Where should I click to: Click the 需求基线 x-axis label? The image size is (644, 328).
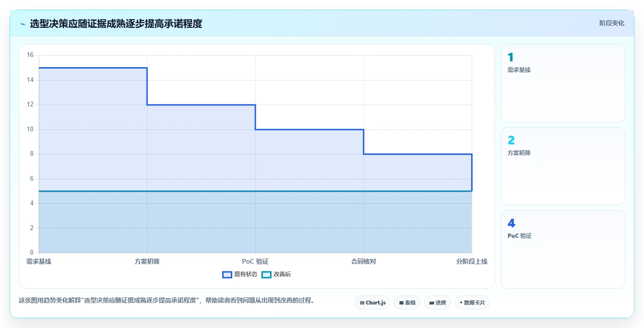[39, 261]
